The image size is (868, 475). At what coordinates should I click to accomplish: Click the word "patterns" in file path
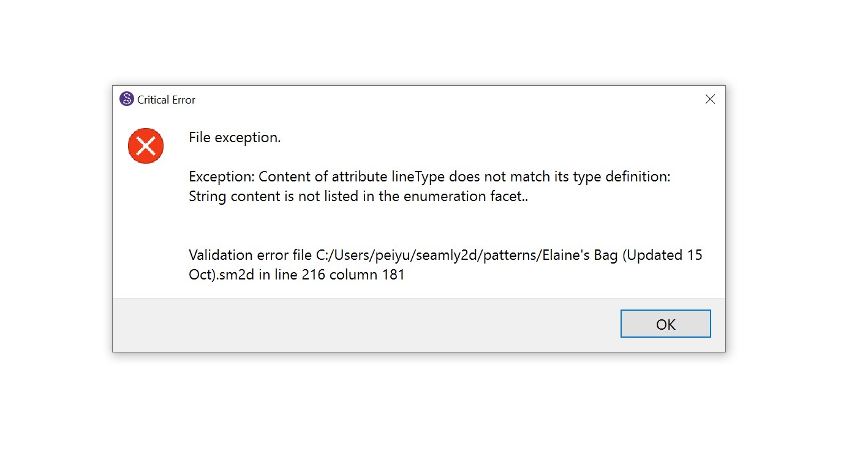coord(510,256)
